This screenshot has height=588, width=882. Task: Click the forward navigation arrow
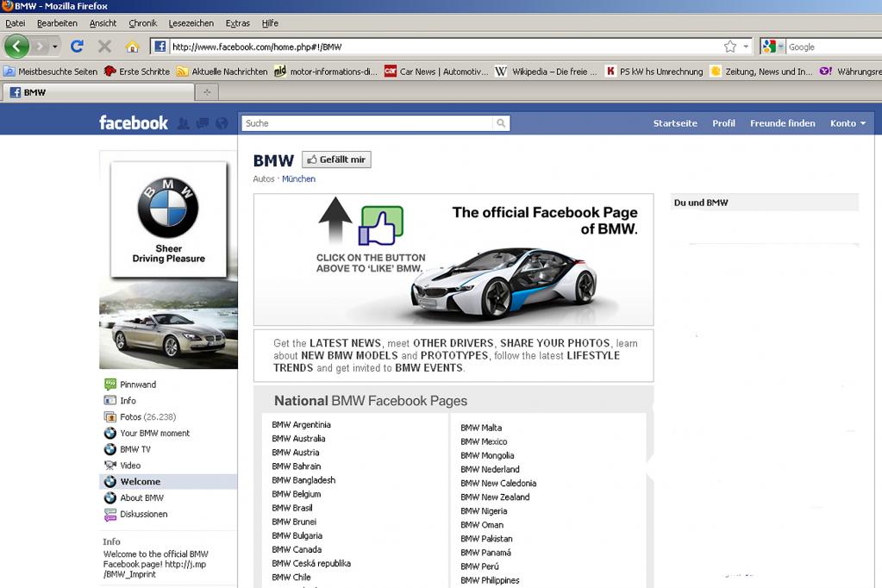click(x=40, y=47)
